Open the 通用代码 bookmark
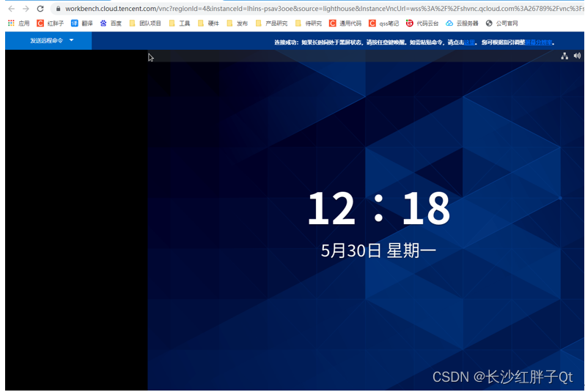585x392 pixels. click(345, 23)
